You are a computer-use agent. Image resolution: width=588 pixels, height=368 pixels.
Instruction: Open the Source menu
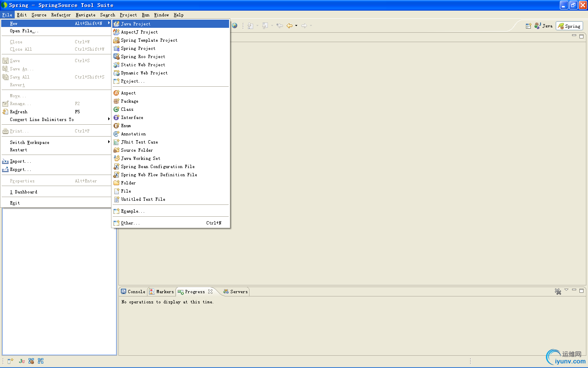click(x=39, y=15)
